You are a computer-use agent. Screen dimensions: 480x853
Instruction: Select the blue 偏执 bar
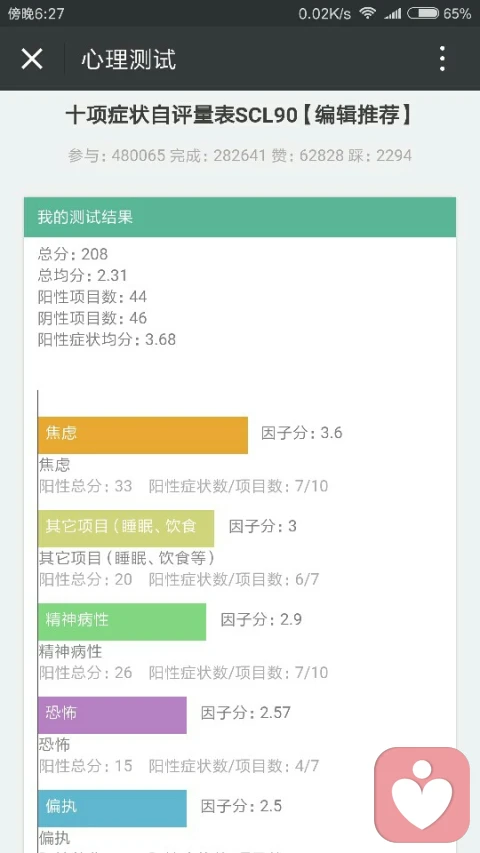coord(112,808)
